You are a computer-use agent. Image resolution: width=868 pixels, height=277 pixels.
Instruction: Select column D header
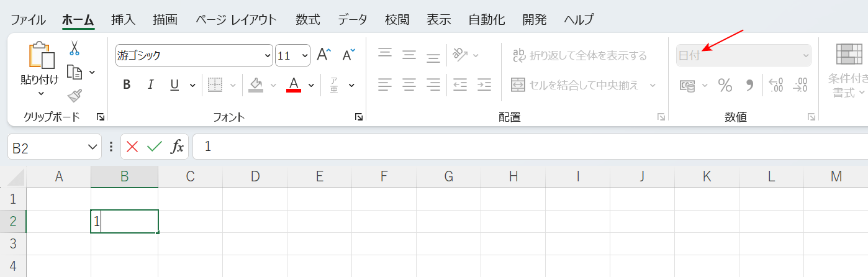pos(255,176)
